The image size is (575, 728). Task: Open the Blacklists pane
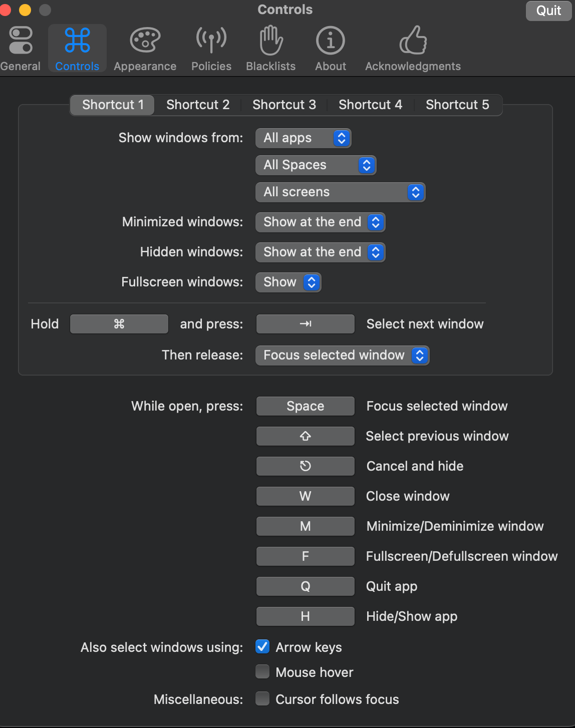(270, 48)
